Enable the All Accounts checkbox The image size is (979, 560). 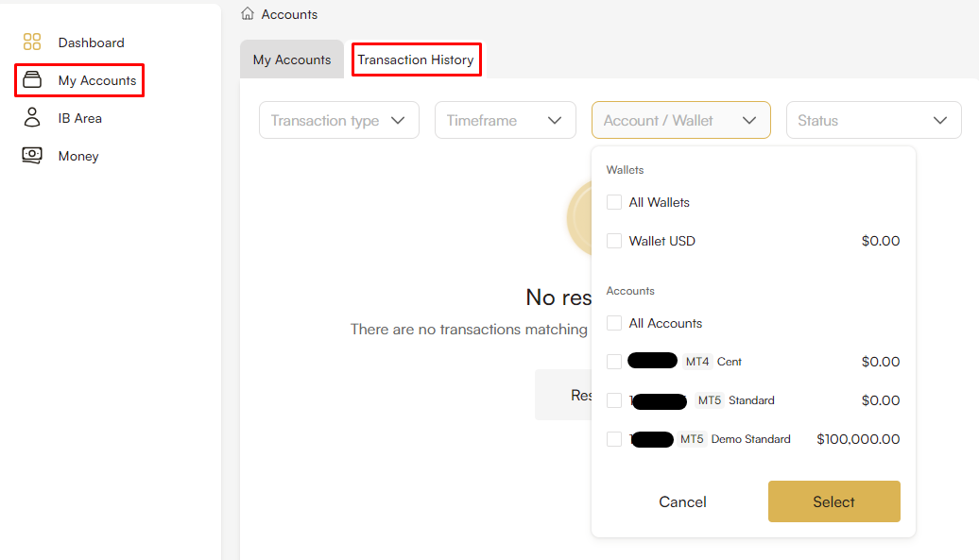[x=614, y=323]
